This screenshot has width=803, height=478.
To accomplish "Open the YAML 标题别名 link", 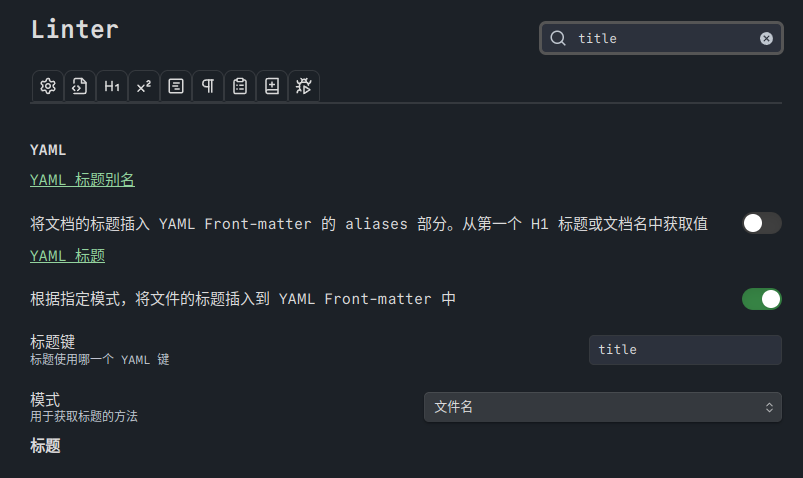I will (82, 180).
